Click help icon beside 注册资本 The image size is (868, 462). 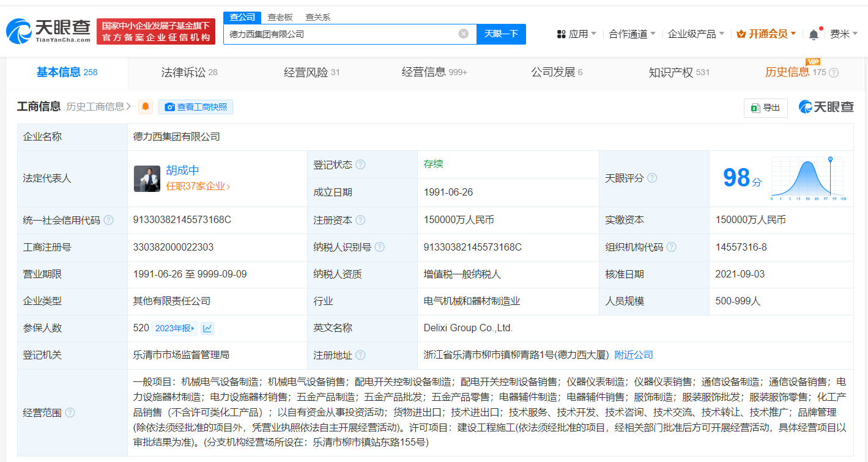coord(360,220)
